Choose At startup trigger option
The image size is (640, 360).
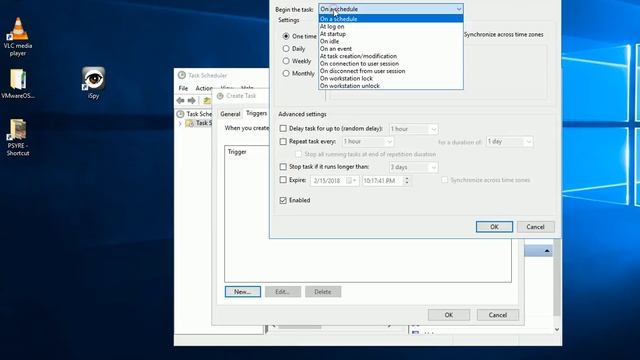tap(391, 34)
